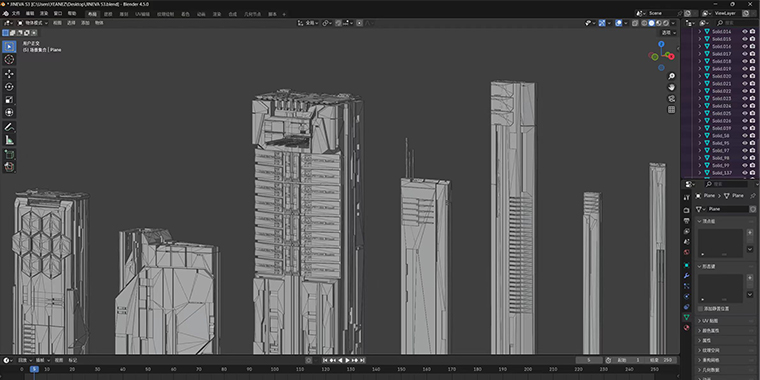The height and width of the screenshot is (380, 760).
Task: Jump to the timeline end frame
Action: [x=362, y=360]
